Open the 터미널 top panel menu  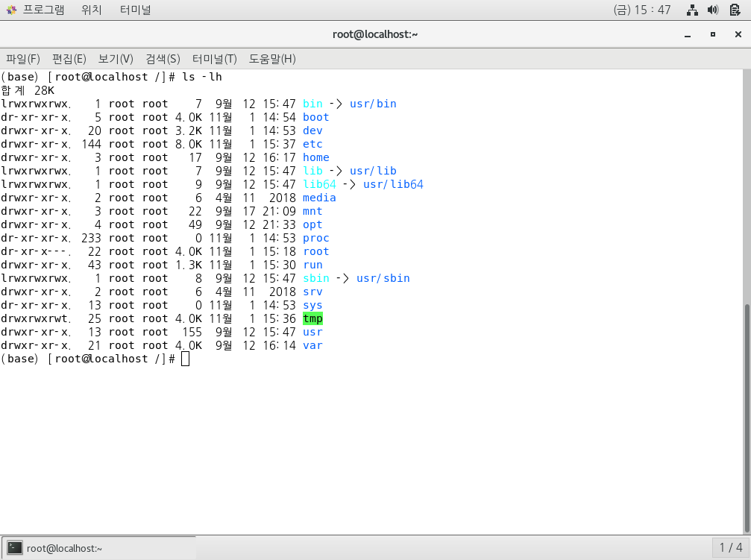[135, 10]
